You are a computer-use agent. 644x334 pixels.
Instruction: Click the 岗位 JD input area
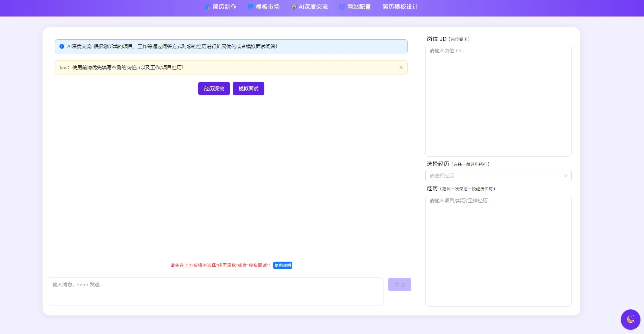(x=498, y=100)
